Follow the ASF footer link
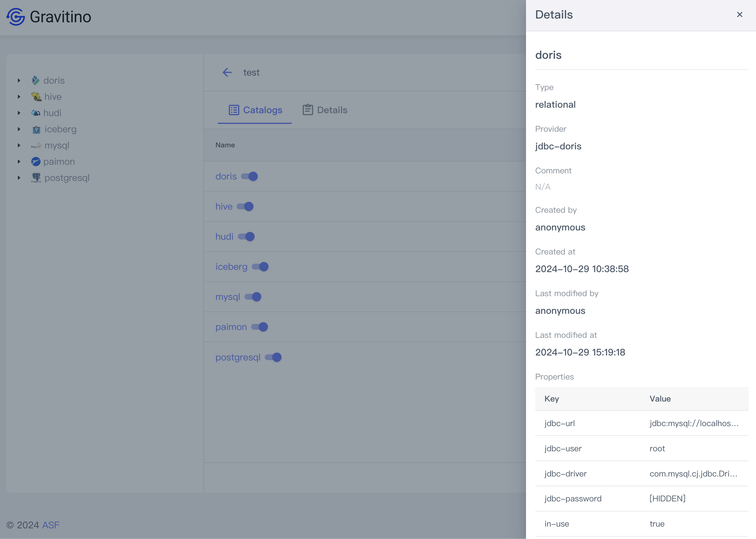Image resolution: width=756 pixels, height=539 pixels. 51,525
